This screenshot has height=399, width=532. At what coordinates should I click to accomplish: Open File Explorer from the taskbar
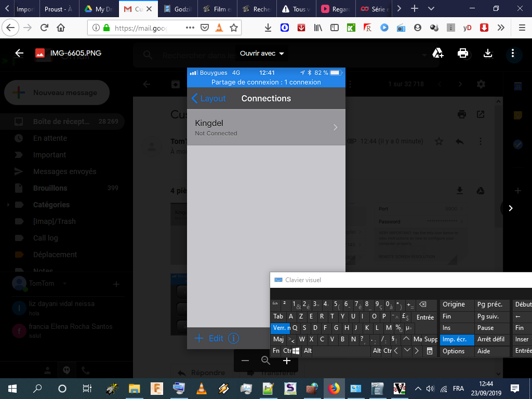point(135,389)
